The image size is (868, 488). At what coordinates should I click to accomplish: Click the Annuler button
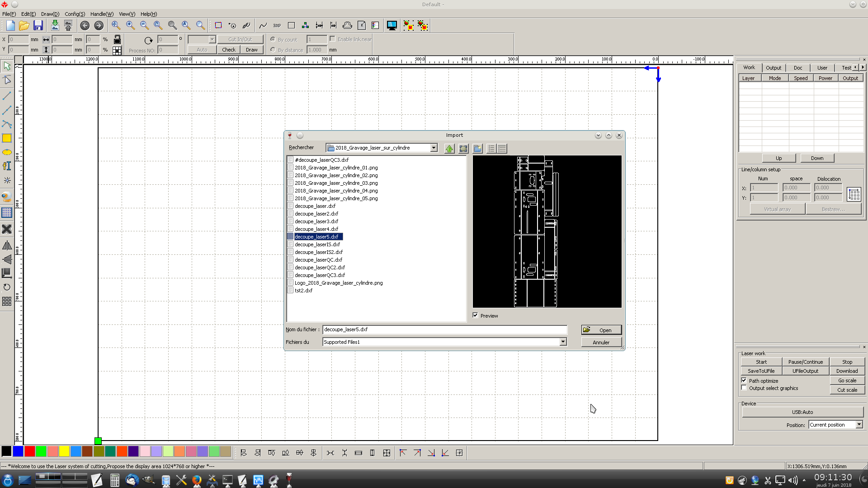[x=601, y=343]
